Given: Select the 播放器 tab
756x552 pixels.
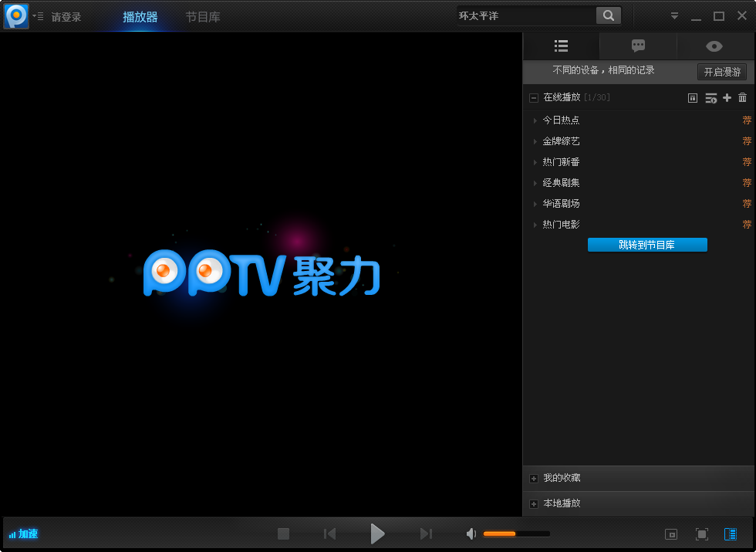Looking at the screenshot, I should 140,15.
